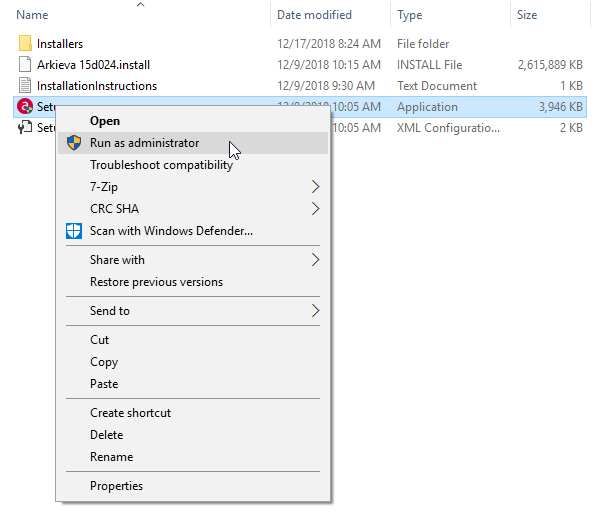
Task: Click the INSTALL File type cell
Action: coord(429,64)
